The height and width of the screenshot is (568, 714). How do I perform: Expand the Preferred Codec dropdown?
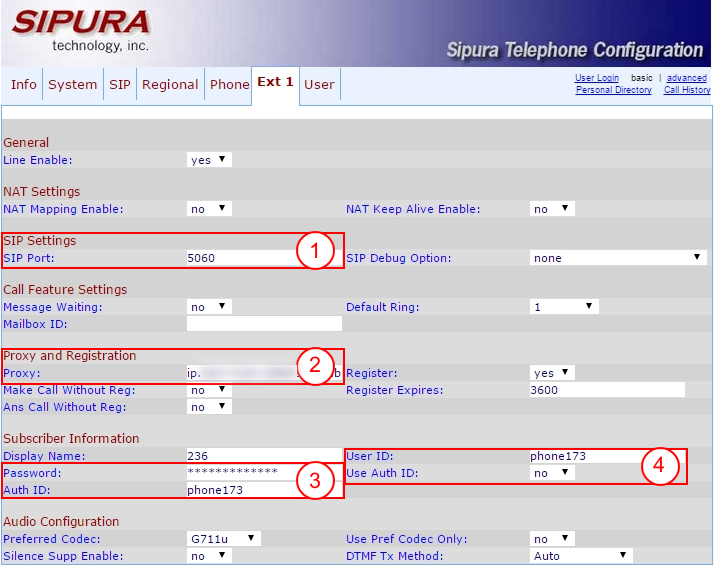[224, 539]
